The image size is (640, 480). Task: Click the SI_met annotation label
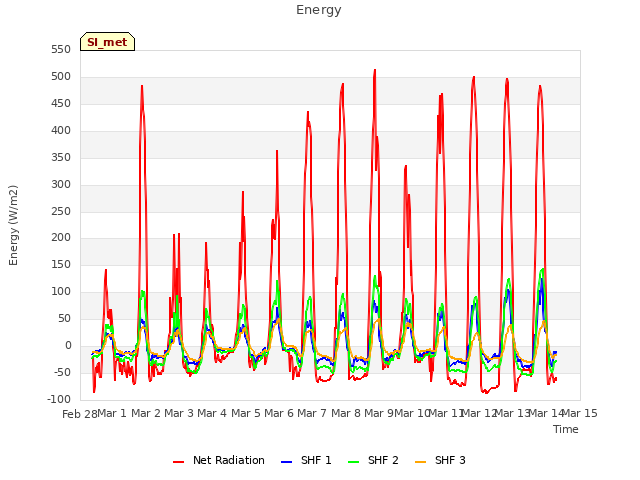(x=107, y=42)
